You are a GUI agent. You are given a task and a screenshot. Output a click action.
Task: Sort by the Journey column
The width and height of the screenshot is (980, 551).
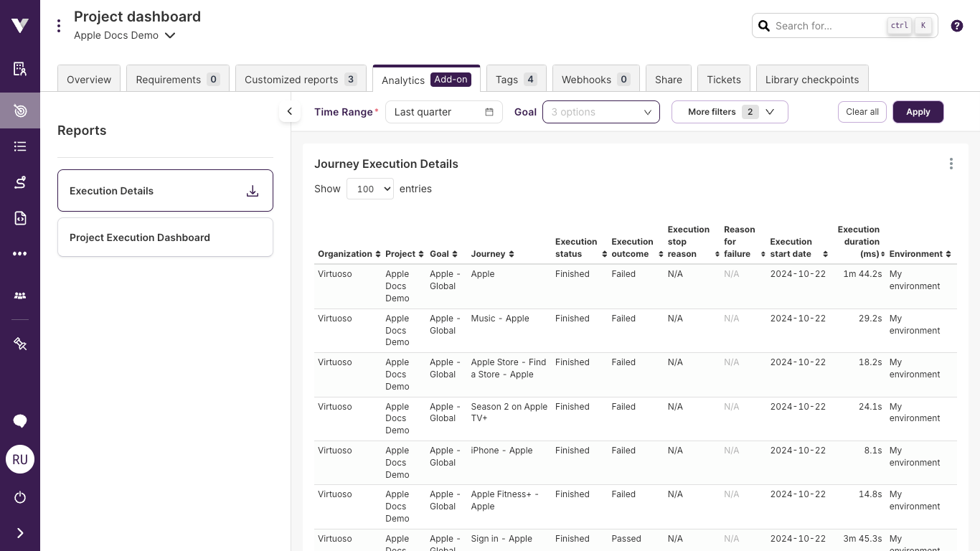pos(493,254)
